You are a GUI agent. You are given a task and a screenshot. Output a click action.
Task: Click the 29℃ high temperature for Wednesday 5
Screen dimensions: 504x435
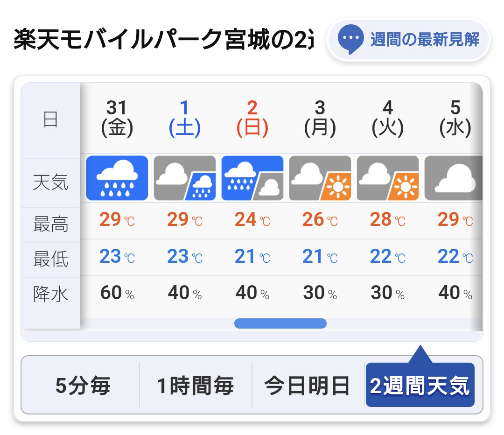[x=455, y=219]
